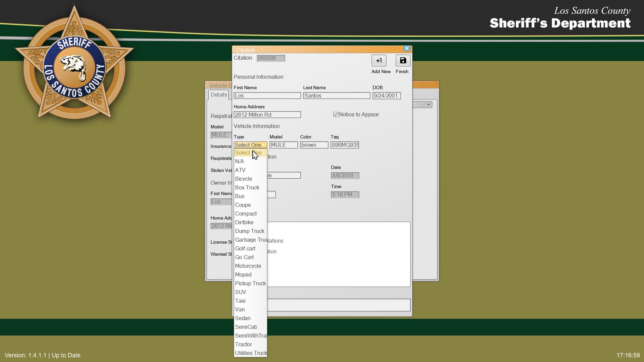Switch to the Details tab
This screenshot has height=362, width=644.
pyautogui.click(x=219, y=95)
